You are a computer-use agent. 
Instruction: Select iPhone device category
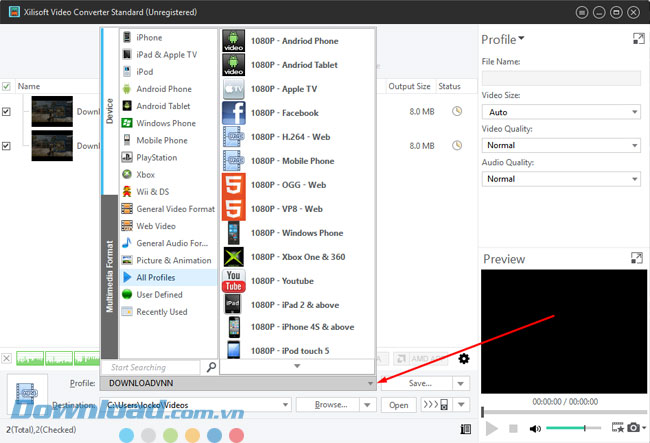[x=168, y=37]
